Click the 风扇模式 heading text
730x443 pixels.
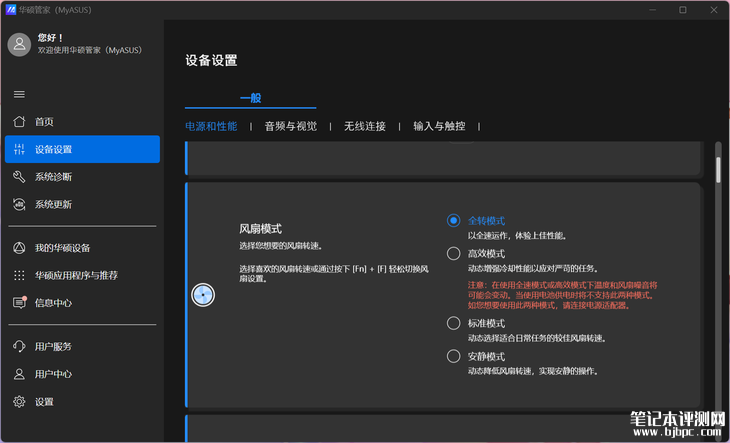[261, 229]
